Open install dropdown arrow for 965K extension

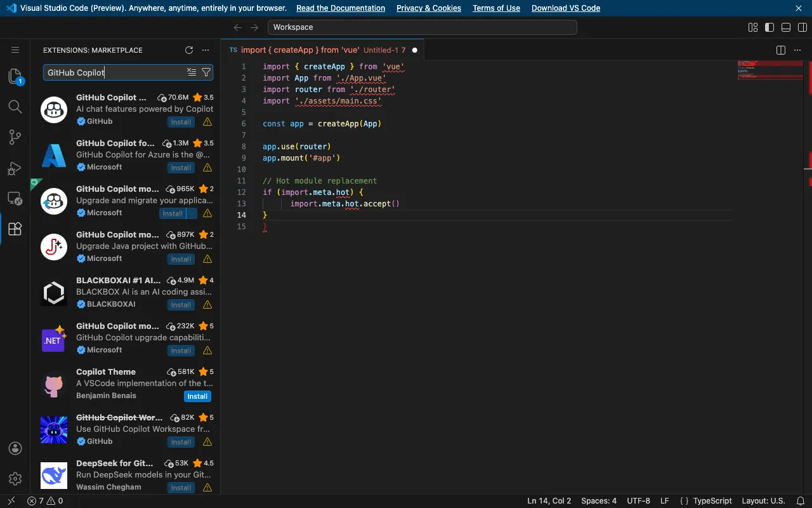(192, 213)
